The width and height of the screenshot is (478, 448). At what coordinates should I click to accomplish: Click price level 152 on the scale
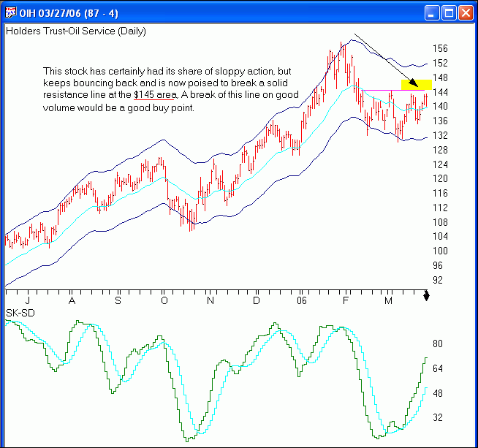coord(440,63)
